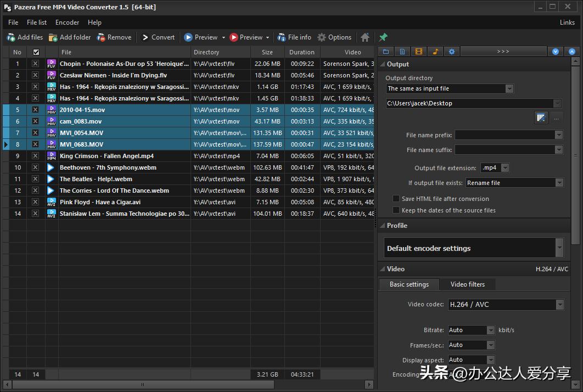Click the blue gear panel icon

pos(452,52)
